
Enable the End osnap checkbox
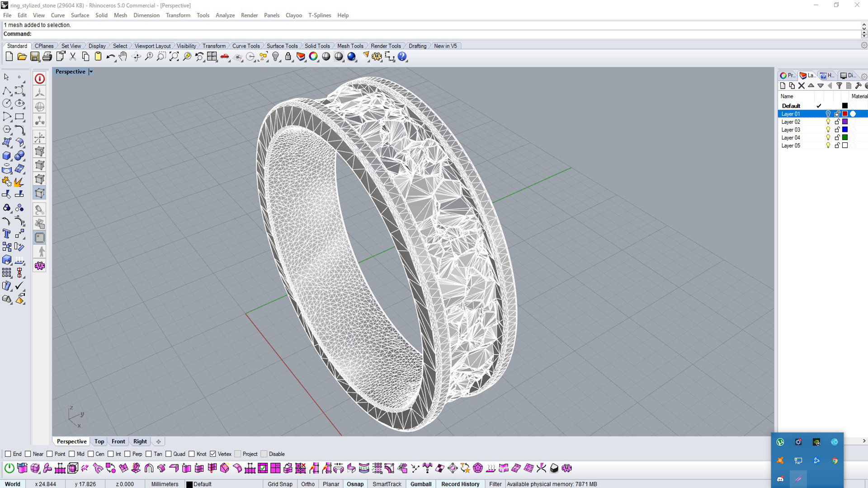[8, 454]
